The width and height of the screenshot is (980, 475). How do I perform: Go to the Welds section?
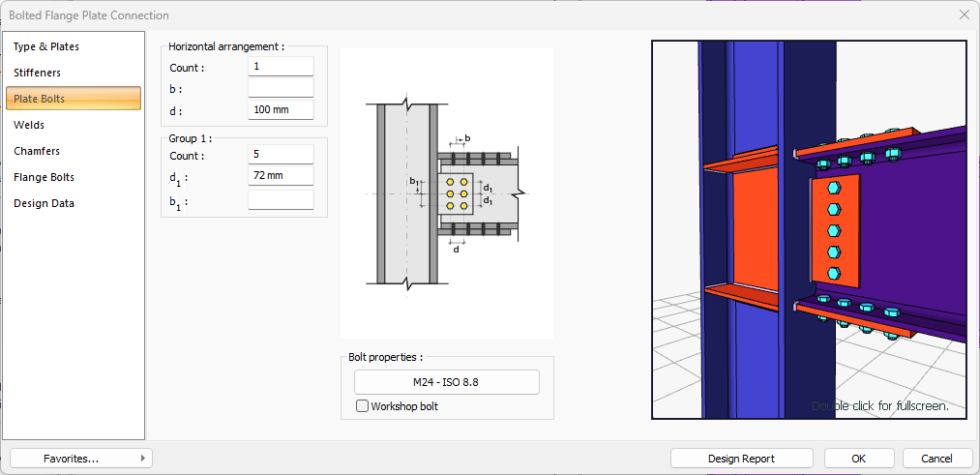(74, 125)
